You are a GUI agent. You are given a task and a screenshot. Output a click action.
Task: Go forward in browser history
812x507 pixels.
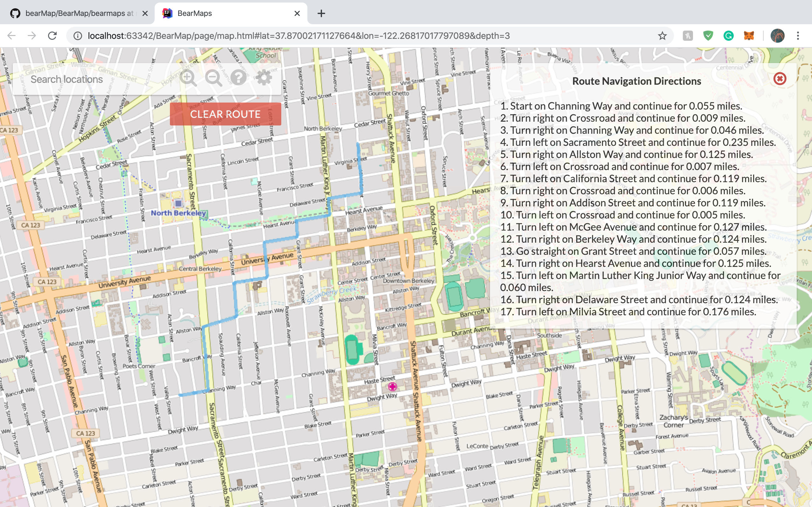(x=32, y=36)
